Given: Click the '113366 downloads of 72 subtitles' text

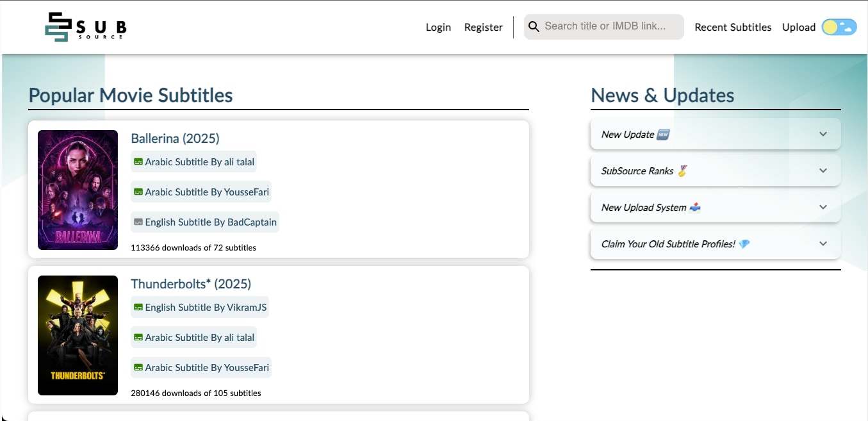Looking at the screenshot, I should coord(193,247).
